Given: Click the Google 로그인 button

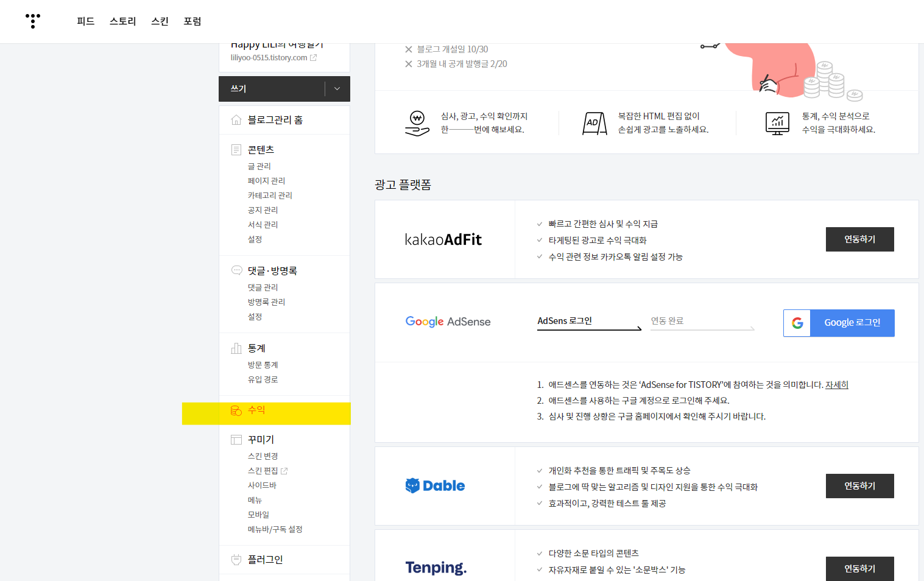Looking at the screenshot, I should pos(839,323).
